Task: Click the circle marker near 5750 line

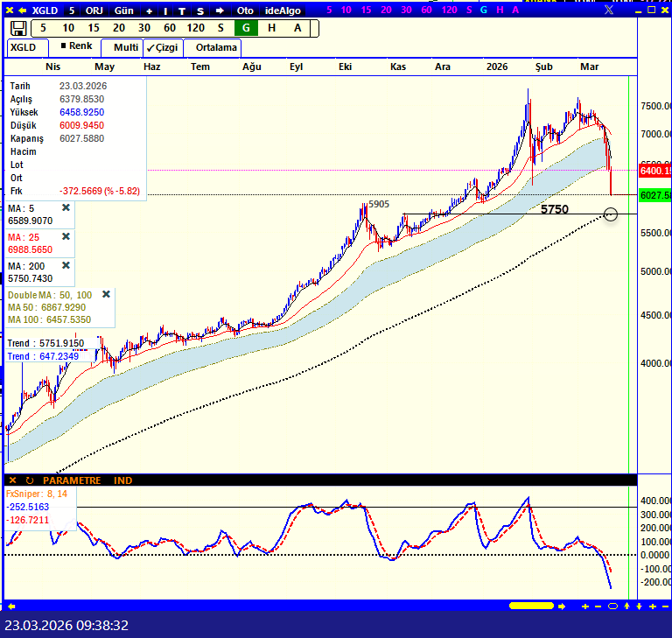Action: tap(611, 214)
